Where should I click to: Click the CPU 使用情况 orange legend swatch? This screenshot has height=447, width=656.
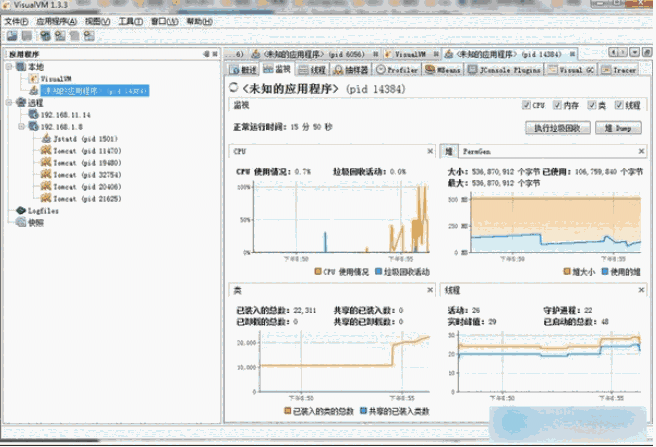click(x=318, y=272)
